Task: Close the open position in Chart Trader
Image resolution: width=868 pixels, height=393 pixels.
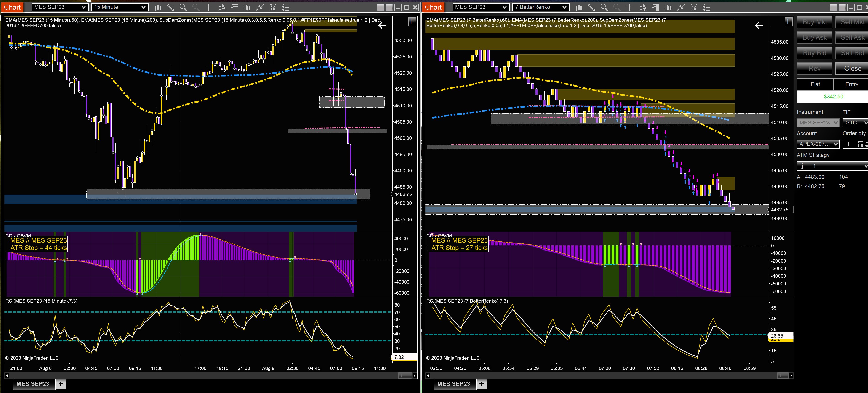Action: click(x=852, y=68)
